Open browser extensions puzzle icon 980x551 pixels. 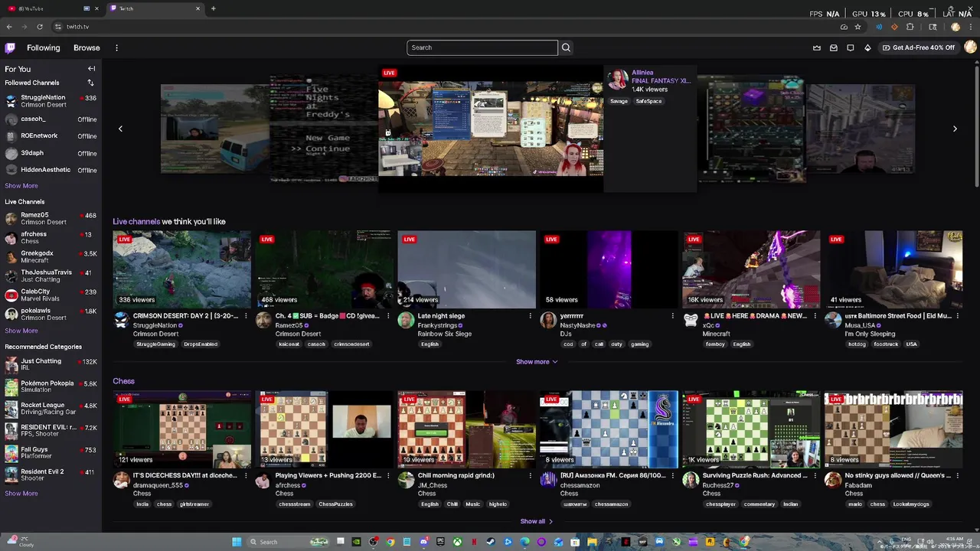tap(910, 27)
